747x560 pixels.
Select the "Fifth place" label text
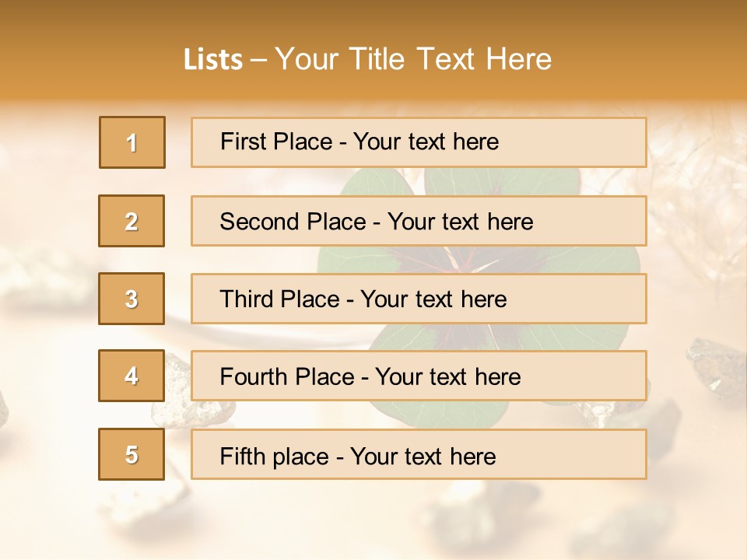pyautogui.click(x=275, y=456)
